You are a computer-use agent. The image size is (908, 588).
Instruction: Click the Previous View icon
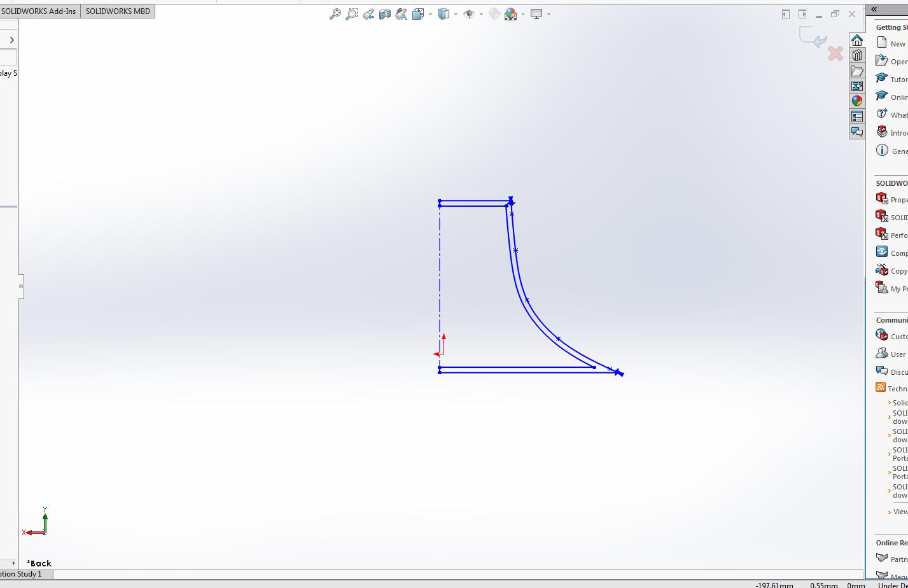(368, 14)
